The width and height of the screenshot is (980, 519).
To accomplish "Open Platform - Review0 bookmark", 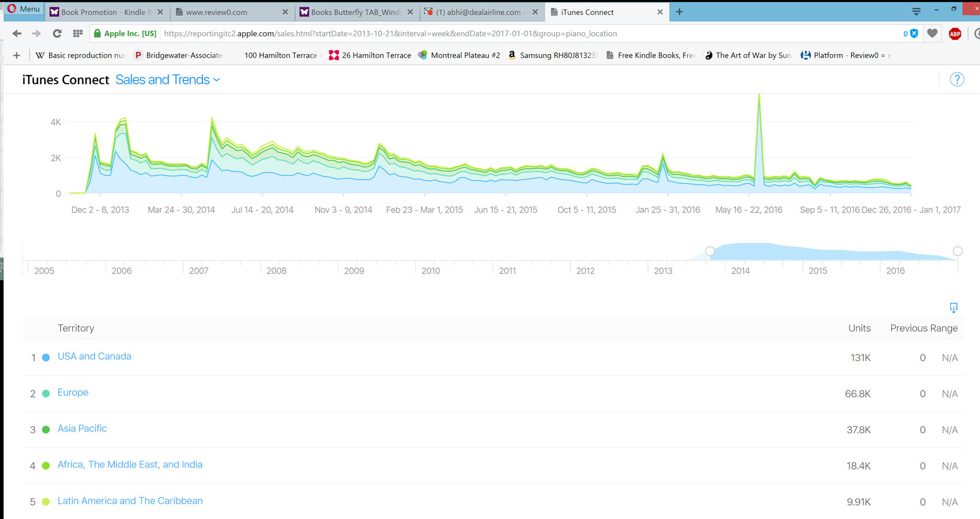I will coord(846,55).
